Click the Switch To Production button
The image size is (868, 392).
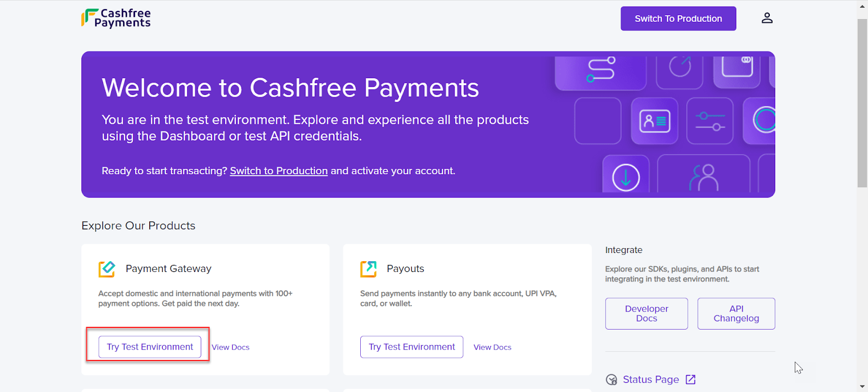678,18
